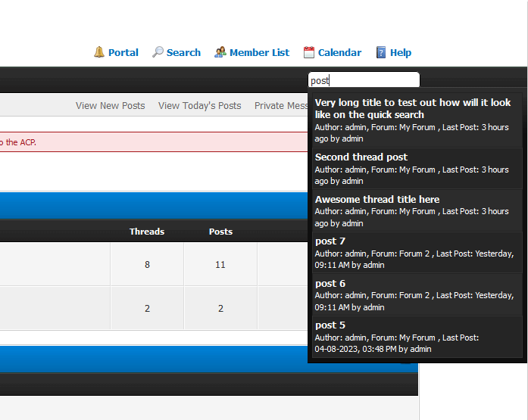Click the Calendar icon
This screenshot has height=420, width=528.
309,52
